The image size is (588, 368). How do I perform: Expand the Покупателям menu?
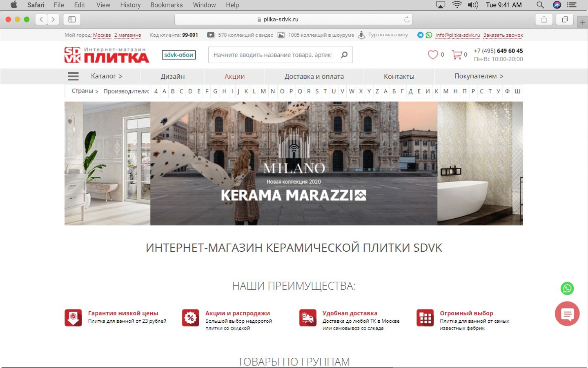tap(479, 76)
